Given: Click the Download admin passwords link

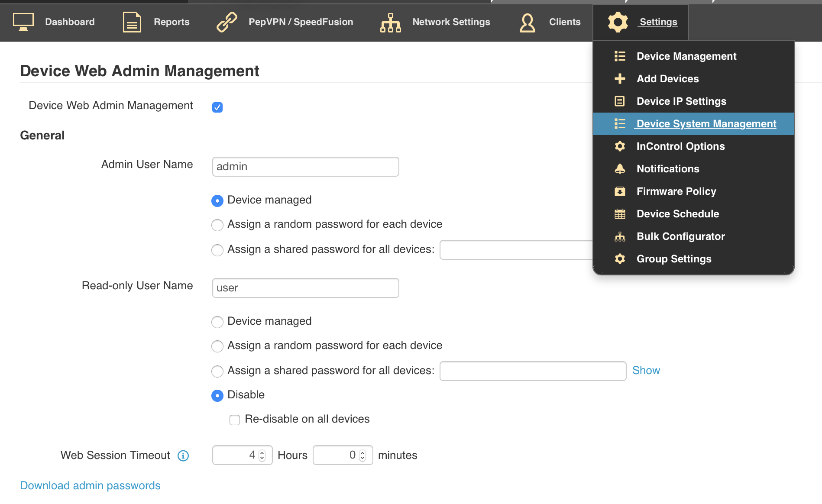Looking at the screenshot, I should pos(90,485).
